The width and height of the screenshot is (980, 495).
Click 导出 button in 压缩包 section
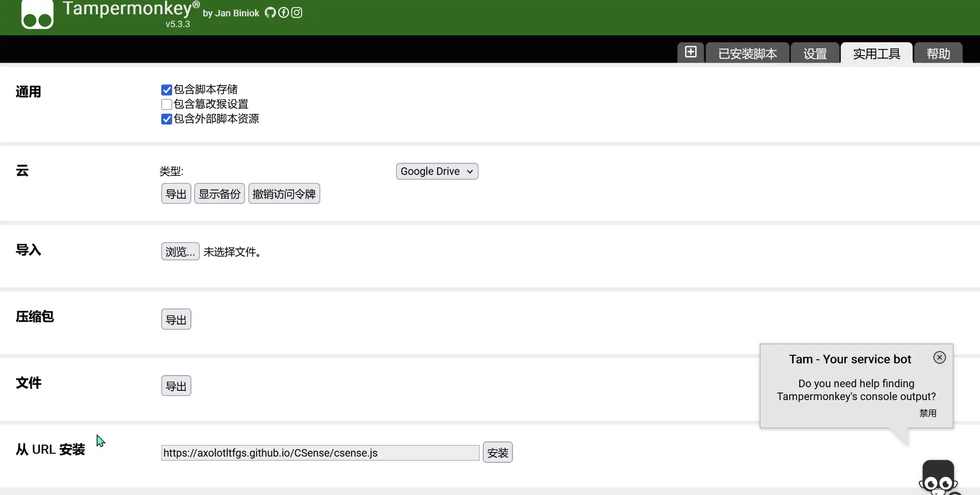click(176, 319)
